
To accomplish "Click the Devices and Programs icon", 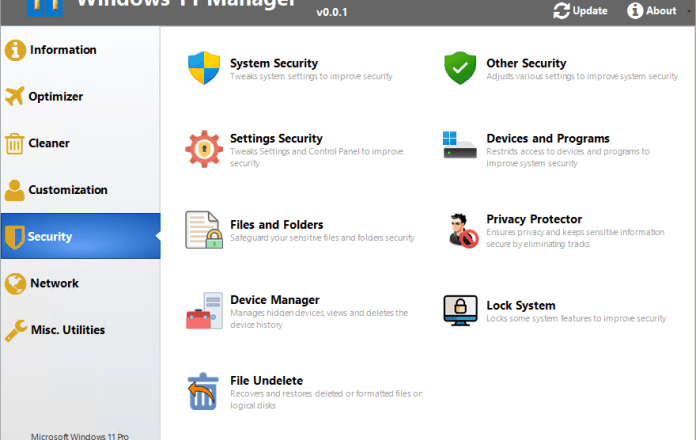I will click(x=460, y=144).
